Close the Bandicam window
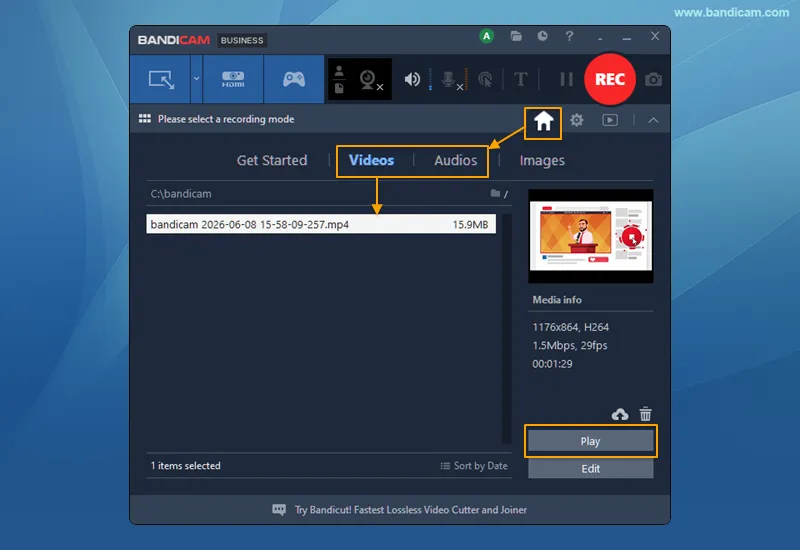The image size is (800, 550). tap(655, 36)
